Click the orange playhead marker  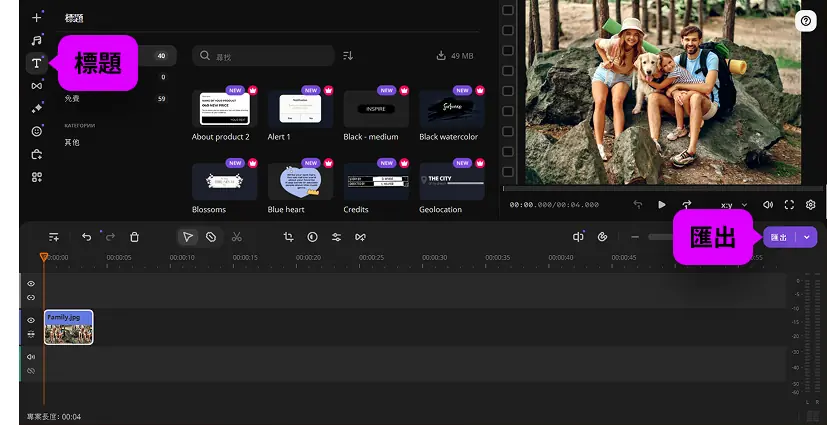[x=44, y=257]
